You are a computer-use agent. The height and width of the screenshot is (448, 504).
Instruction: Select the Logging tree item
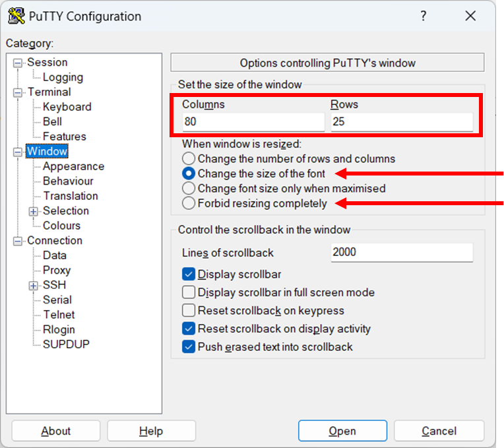pos(63,77)
